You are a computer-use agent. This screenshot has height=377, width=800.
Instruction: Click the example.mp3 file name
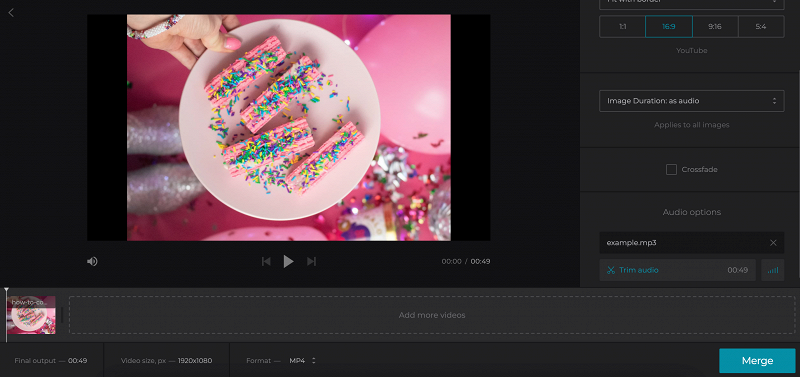pyautogui.click(x=631, y=243)
